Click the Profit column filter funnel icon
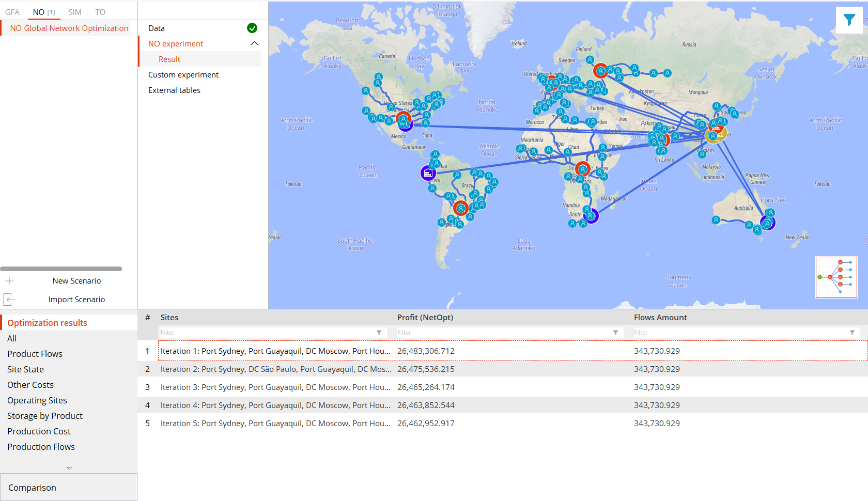868x501 pixels. [615, 333]
